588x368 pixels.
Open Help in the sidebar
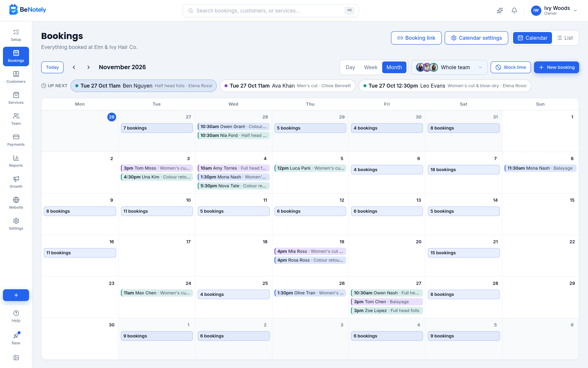(x=16, y=316)
